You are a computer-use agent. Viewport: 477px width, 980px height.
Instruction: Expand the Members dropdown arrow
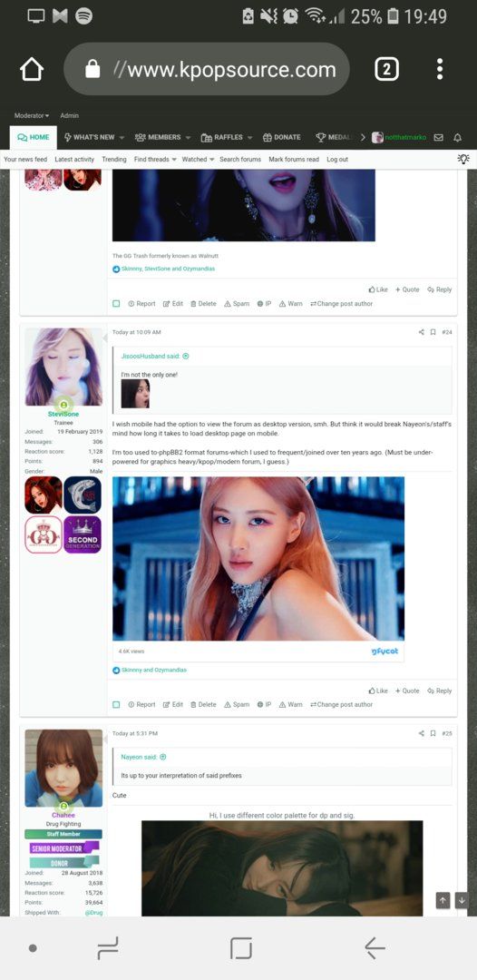click(x=188, y=138)
